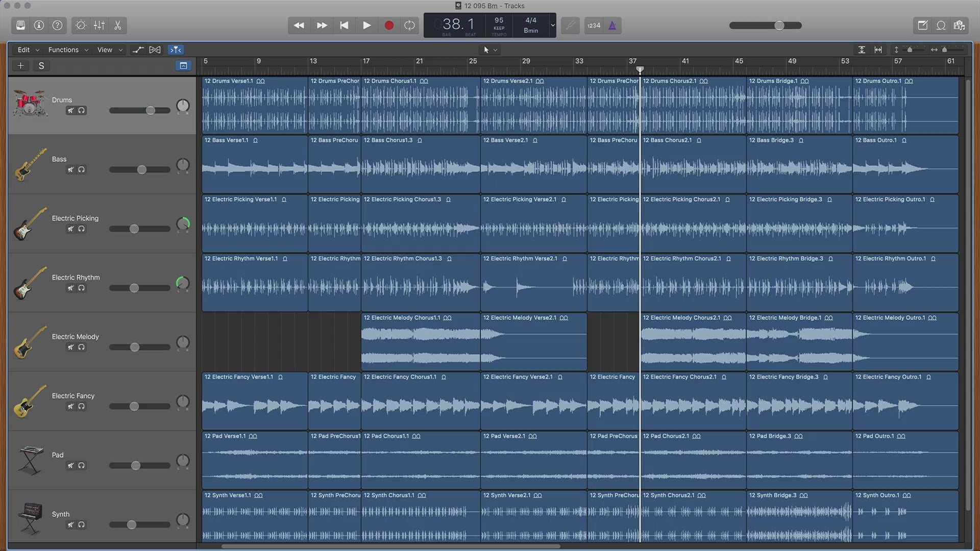The height and width of the screenshot is (551, 980).
Task: Open LCD display mode dropdown arrow
Action: coord(552,26)
